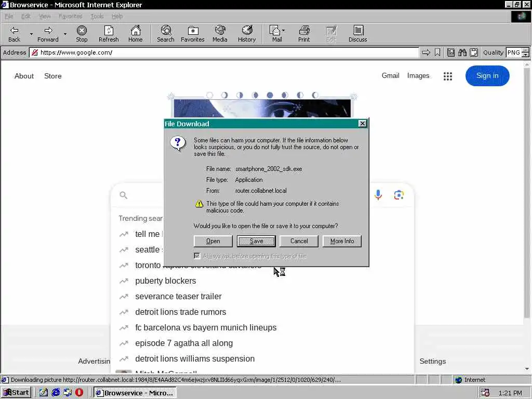The width and height of the screenshot is (532, 399).
Task: Open the Search pane
Action: pos(166,34)
